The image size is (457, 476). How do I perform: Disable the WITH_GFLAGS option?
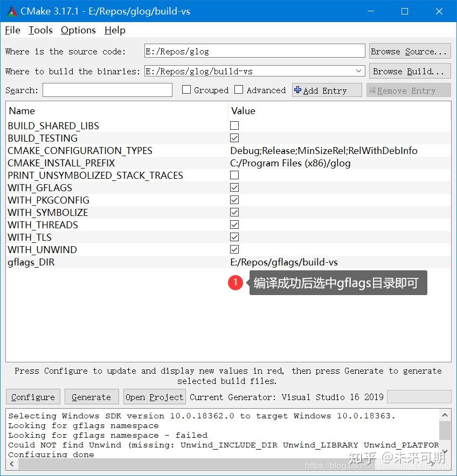pyautogui.click(x=234, y=187)
